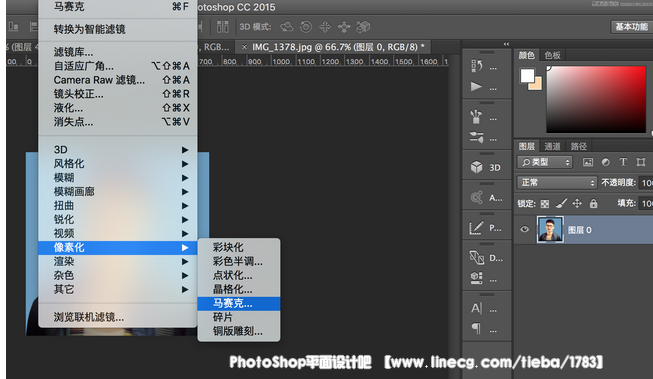Expand the 锐化 submenu
Viewport: 653px width, 379px height.
click(118, 219)
